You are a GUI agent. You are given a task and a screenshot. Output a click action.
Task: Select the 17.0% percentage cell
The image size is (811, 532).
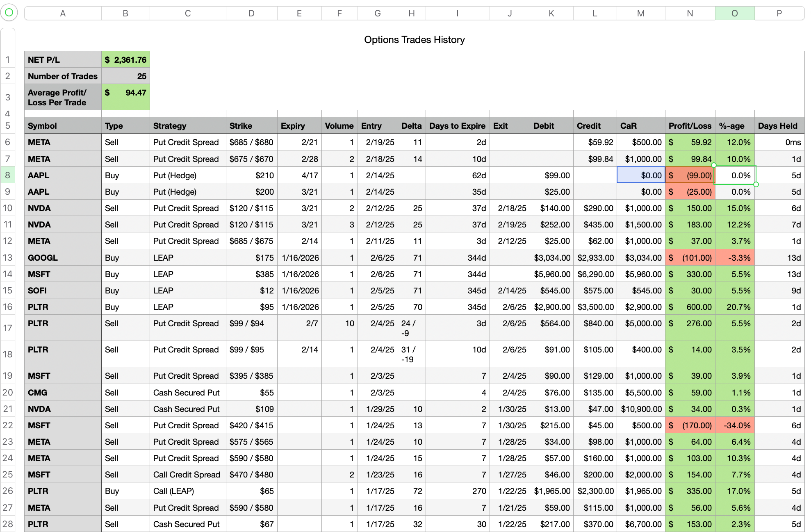735,491
